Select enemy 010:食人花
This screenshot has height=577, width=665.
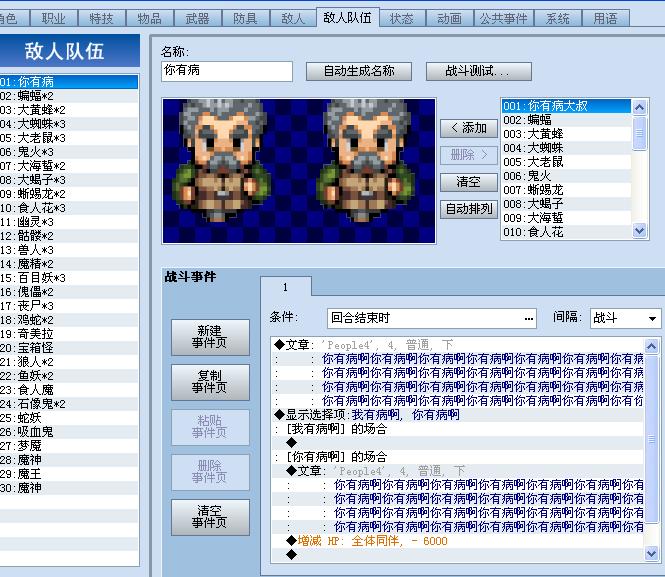point(566,232)
